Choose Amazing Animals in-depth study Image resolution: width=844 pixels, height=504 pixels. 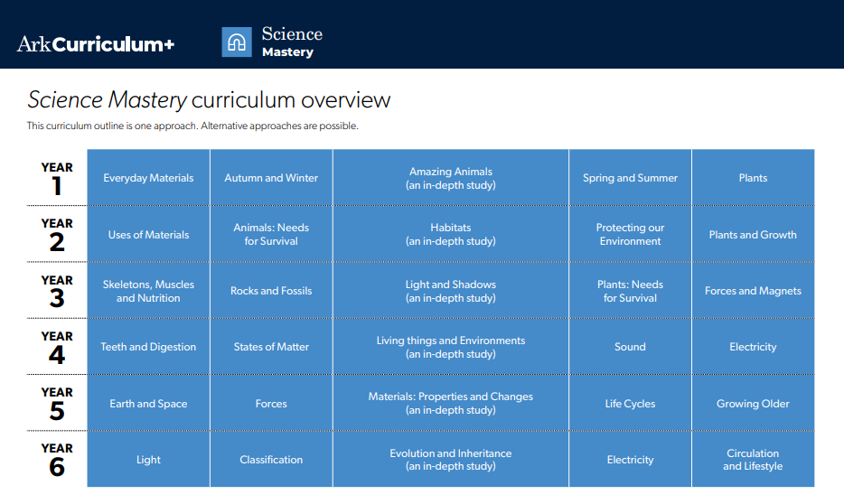450,178
